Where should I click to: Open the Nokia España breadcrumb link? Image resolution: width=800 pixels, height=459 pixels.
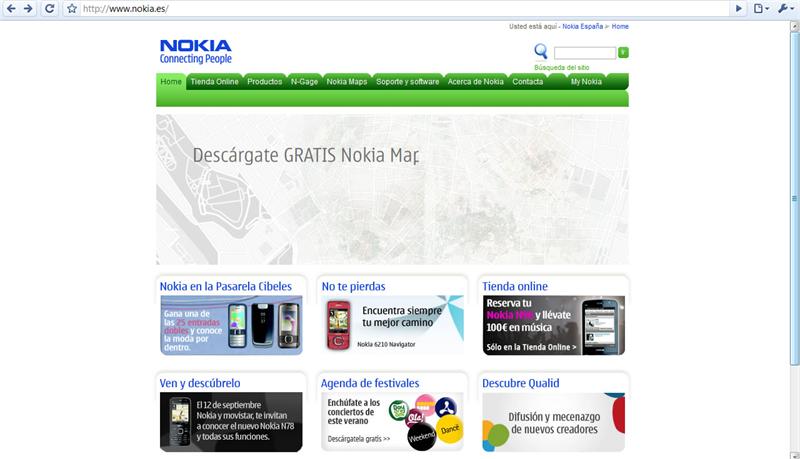(x=582, y=27)
